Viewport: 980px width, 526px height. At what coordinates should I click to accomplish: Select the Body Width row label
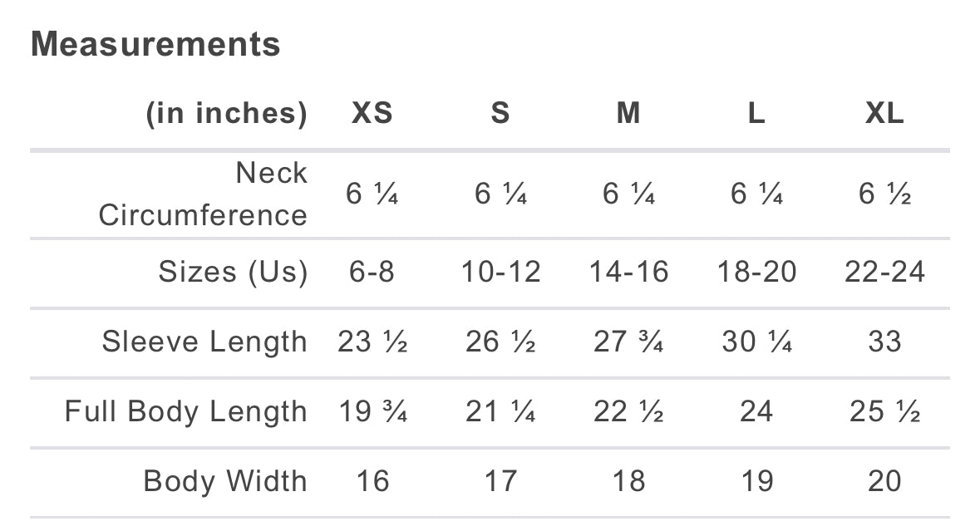225,481
